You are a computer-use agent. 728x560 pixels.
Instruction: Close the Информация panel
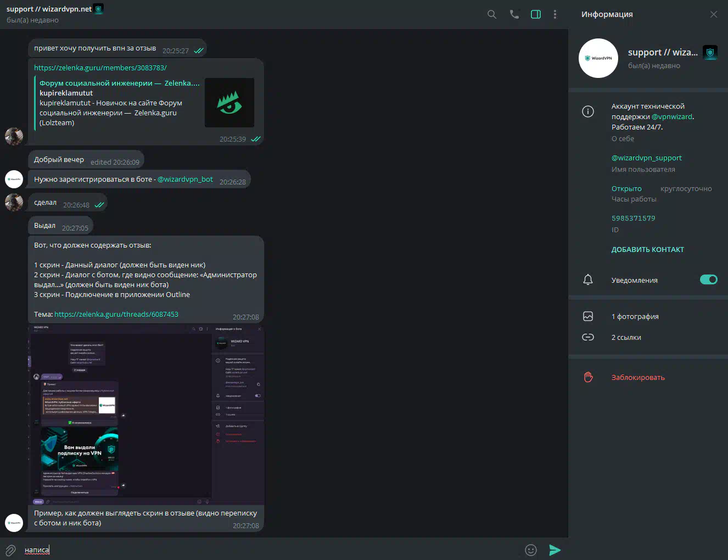click(714, 14)
